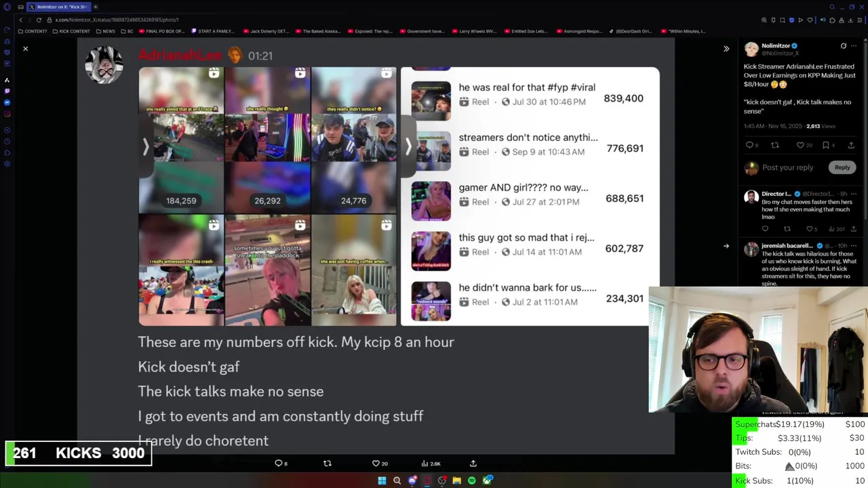Click "he was real for that #fyp #viral" row
This screenshot has height=488, width=868.
(x=528, y=99)
